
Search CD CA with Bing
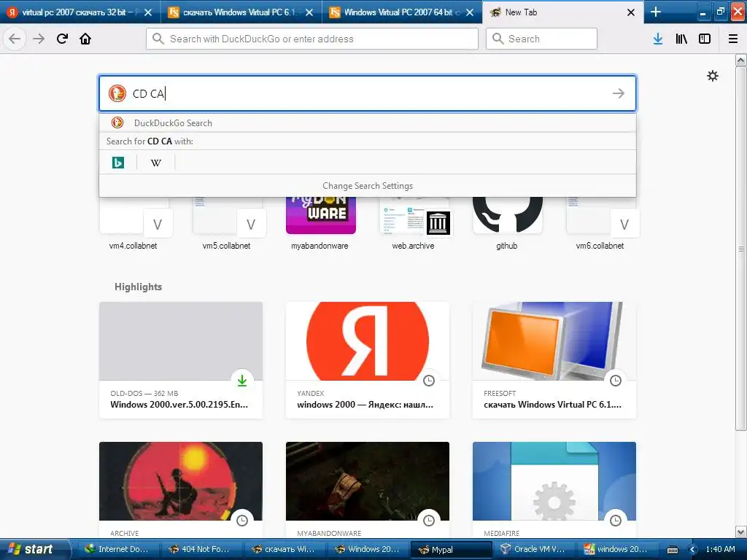118,163
